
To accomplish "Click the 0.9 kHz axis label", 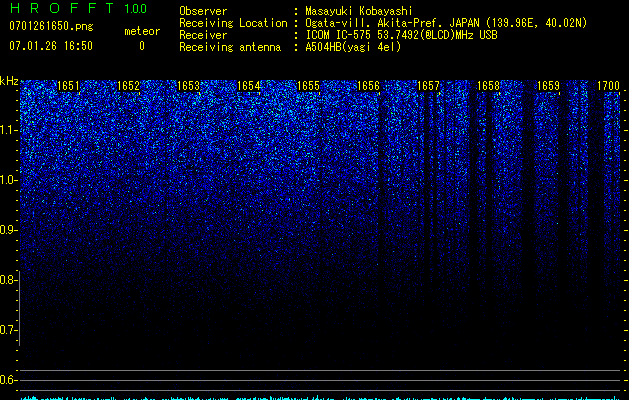I will 8,230.
